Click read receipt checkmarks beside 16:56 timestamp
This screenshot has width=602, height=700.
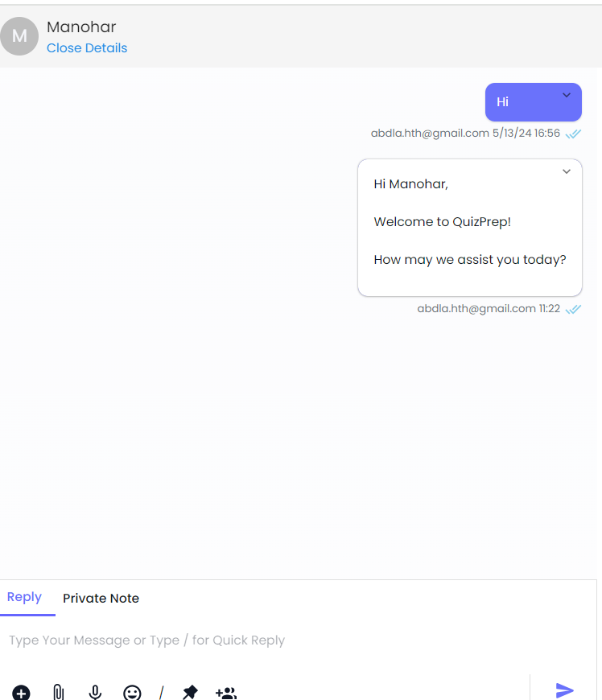click(573, 134)
